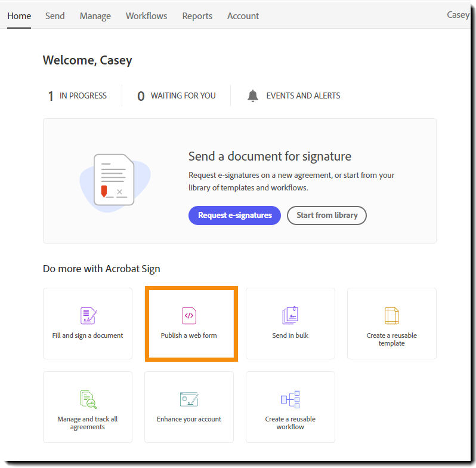The image size is (476, 468).
Task: Open the Home tab
Action: click(x=19, y=16)
